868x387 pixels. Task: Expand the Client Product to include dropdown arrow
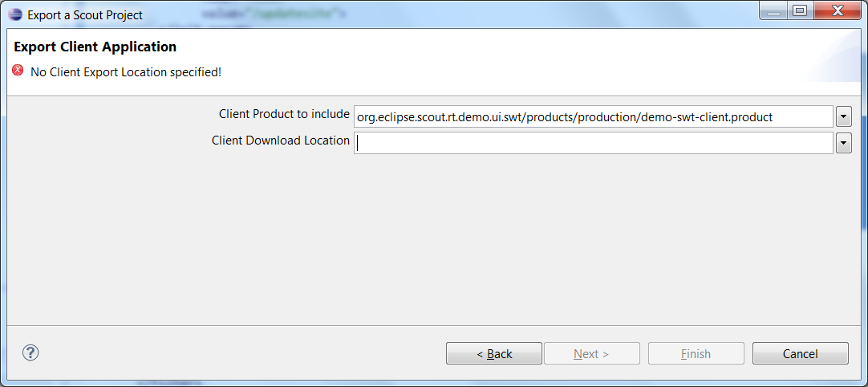844,117
